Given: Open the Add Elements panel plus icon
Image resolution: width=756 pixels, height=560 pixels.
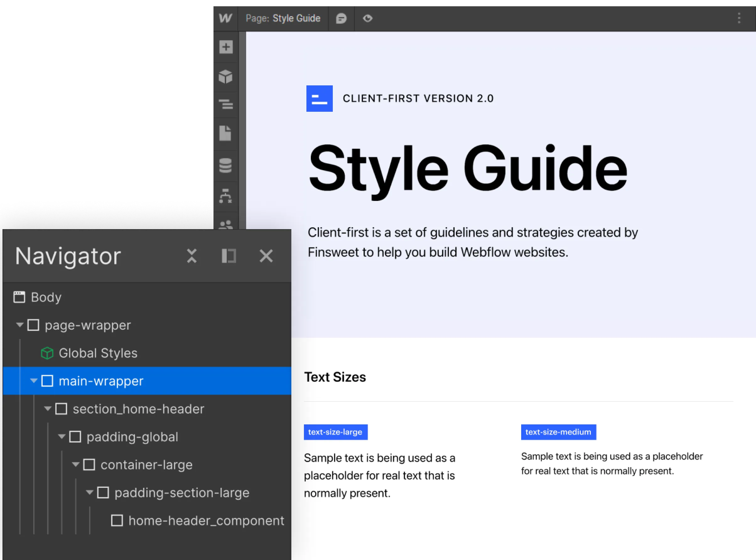Looking at the screenshot, I should pos(226,47).
